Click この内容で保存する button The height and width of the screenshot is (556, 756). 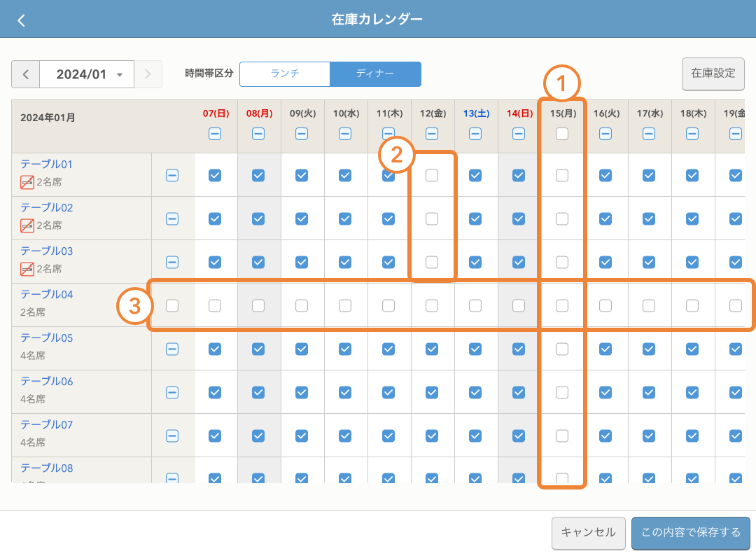click(691, 532)
